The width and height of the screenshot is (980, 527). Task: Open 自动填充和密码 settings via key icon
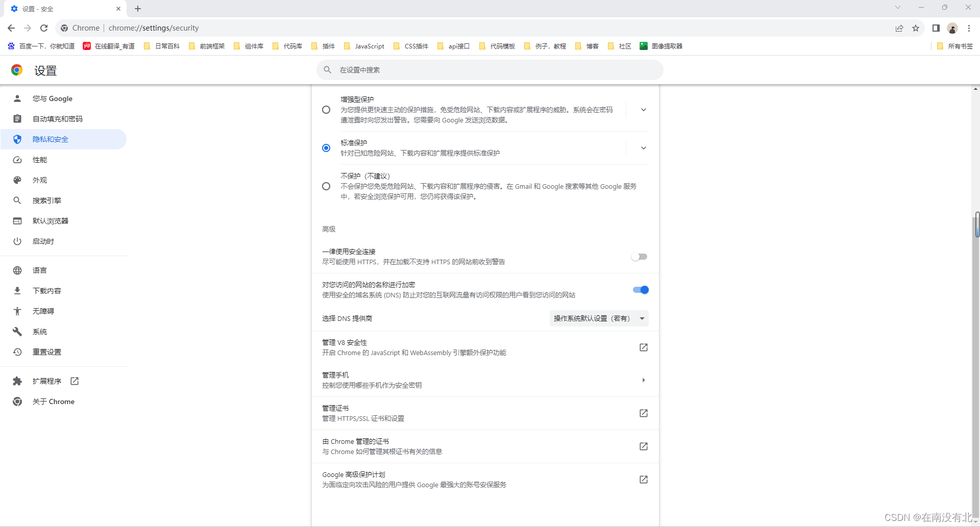click(x=17, y=118)
